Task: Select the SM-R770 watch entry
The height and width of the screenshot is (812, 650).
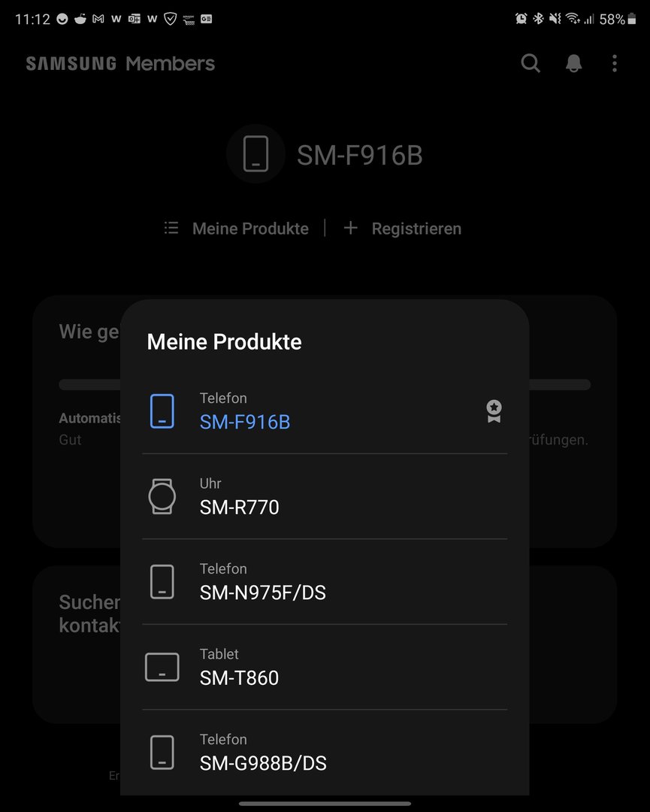Action: click(x=325, y=497)
